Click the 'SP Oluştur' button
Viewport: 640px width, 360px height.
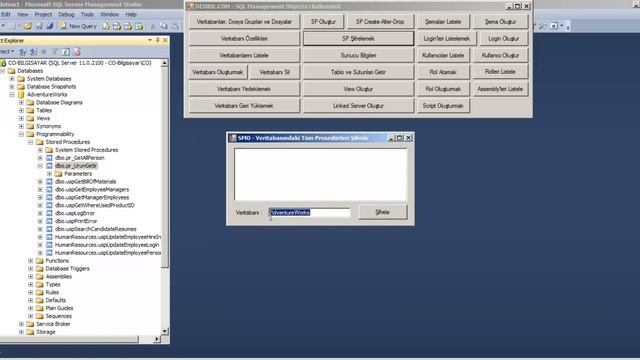tap(323, 22)
